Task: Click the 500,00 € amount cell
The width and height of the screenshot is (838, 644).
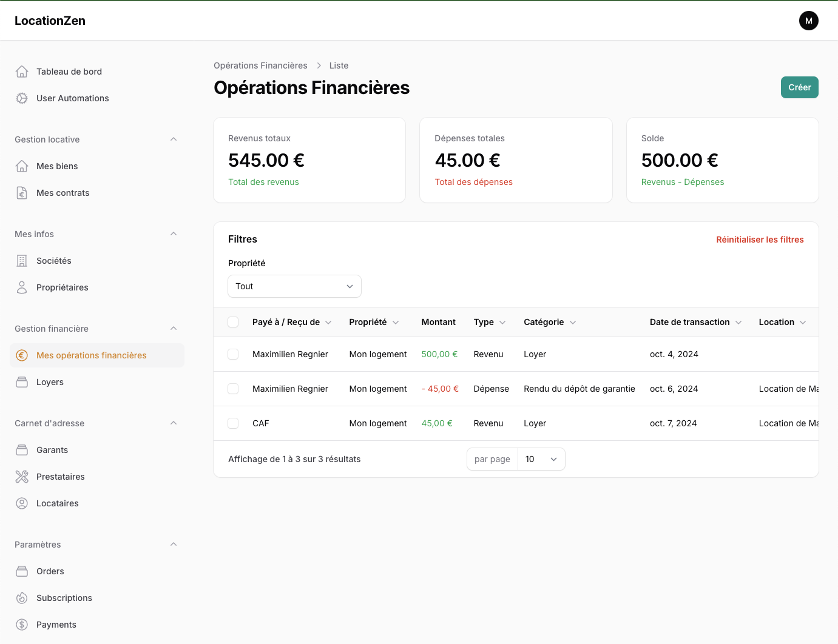Action: tap(439, 354)
